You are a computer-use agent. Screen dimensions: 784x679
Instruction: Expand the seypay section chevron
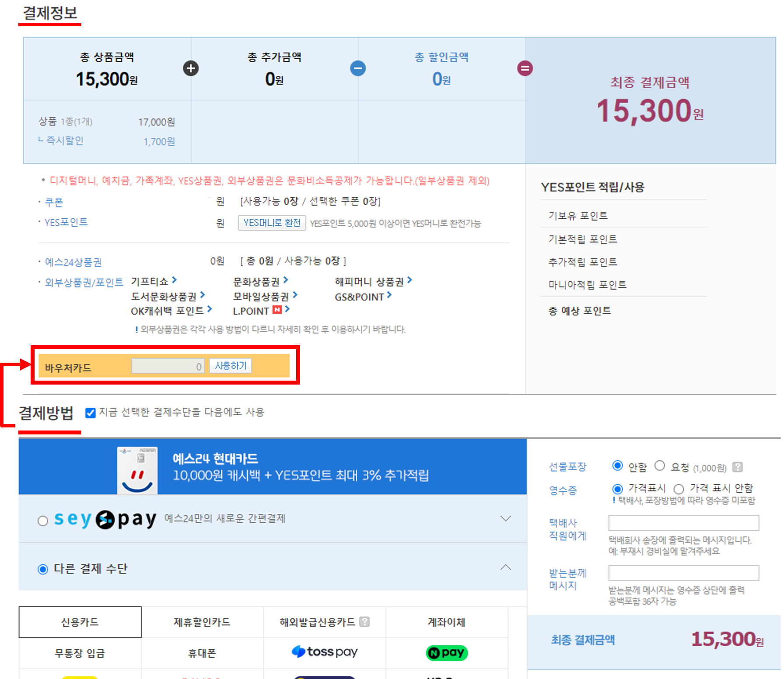(506, 518)
